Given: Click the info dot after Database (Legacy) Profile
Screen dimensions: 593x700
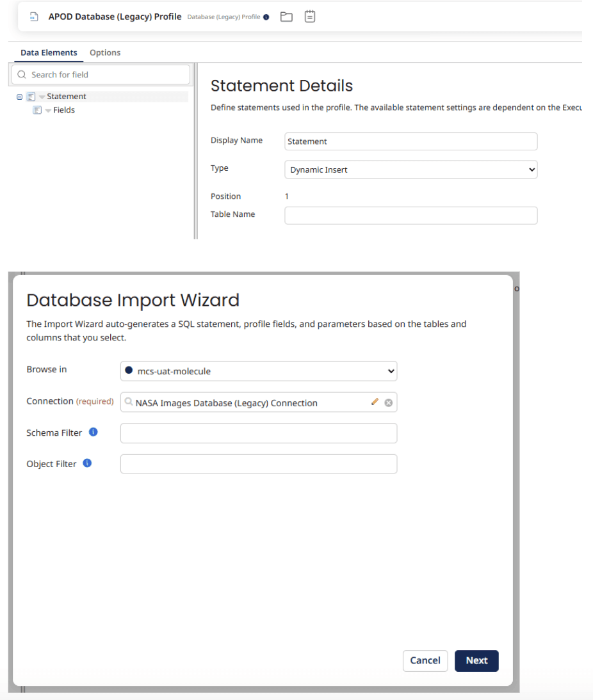Looking at the screenshot, I should click(266, 17).
